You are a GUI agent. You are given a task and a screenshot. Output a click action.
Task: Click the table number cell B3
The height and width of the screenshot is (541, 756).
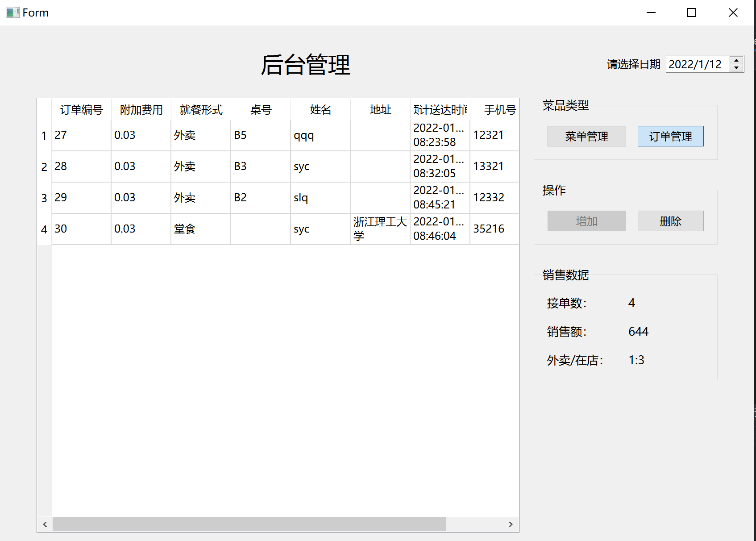261,166
